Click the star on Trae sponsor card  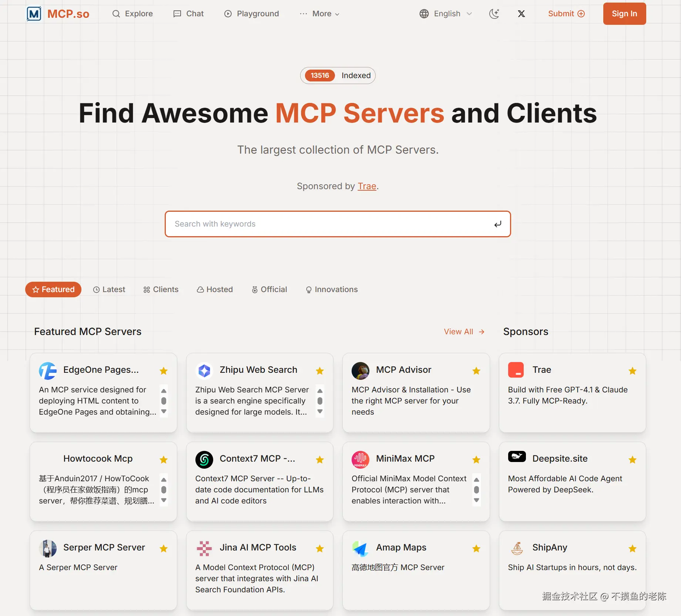point(633,371)
